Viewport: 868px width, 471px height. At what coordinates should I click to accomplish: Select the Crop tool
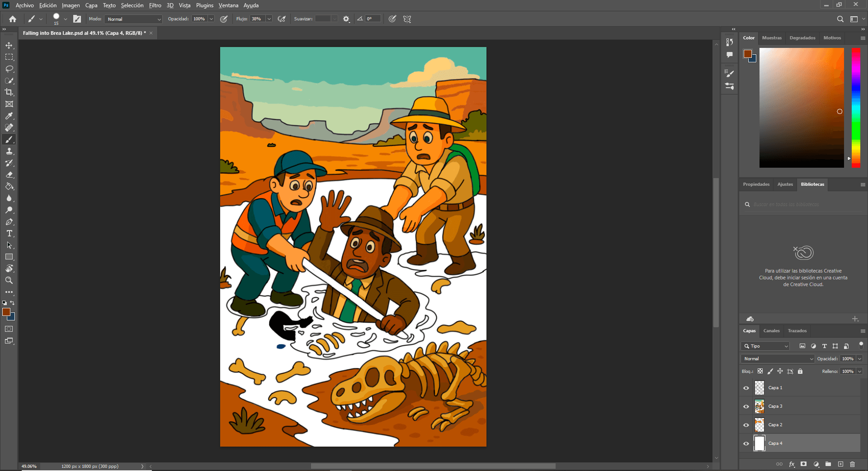pyautogui.click(x=9, y=92)
